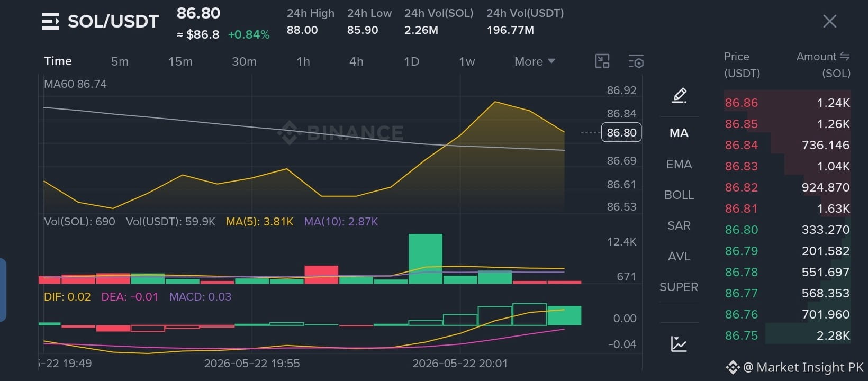The width and height of the screenshot is (868, 381).
Task: Enable the AVL indicator
Action: point(679,256)
